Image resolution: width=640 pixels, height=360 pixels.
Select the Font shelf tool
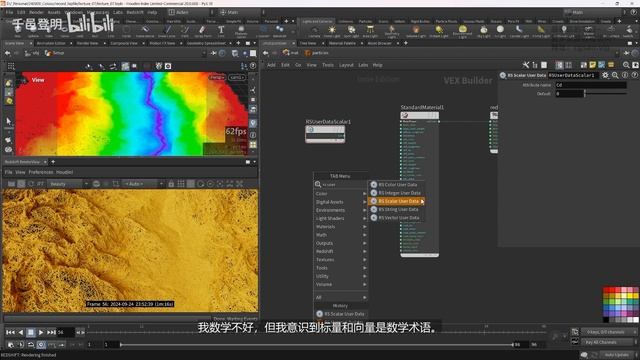click(221, 31)
